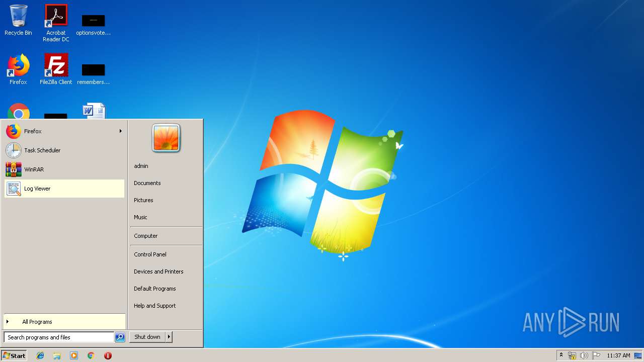The height and width of the screenshot is (362, 644).
Task: Select the Word document icon on desktop
Action: pos(94,111)
